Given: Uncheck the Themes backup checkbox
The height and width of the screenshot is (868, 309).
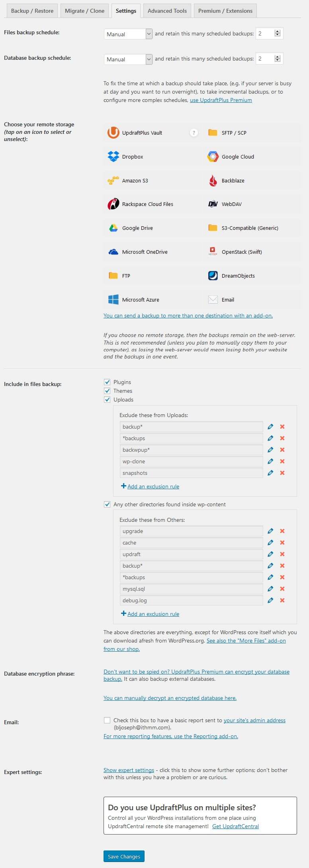Looking at the screenshot, I should point(107,391).
